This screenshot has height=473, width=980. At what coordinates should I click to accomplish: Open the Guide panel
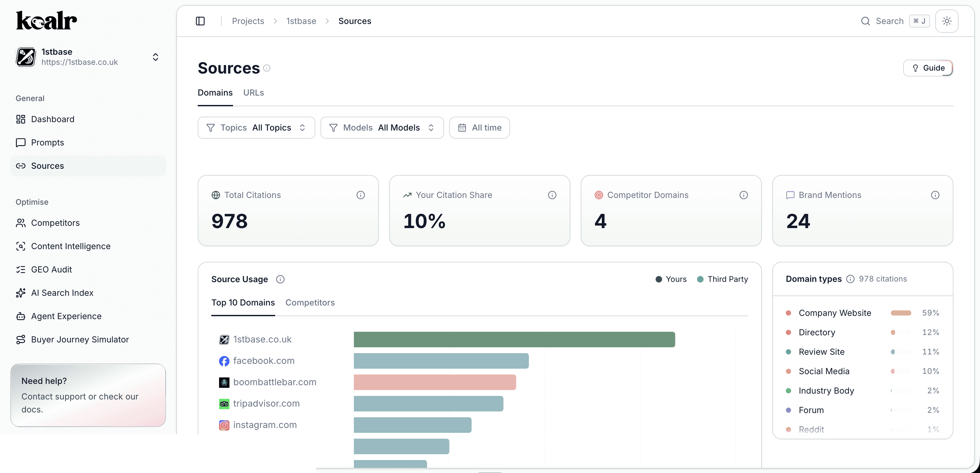click(928, 68)
